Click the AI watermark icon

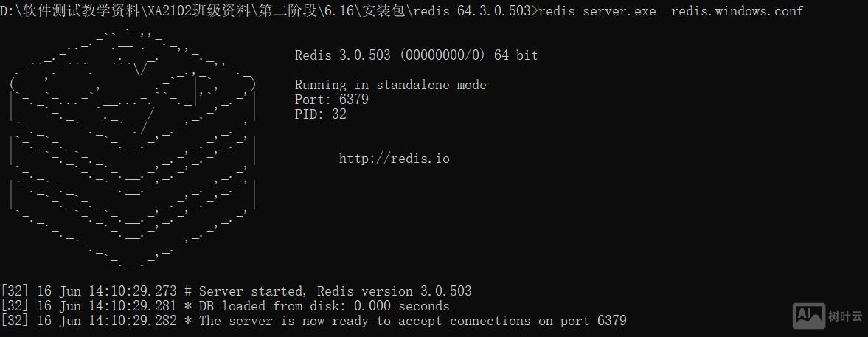coord(809,315)
